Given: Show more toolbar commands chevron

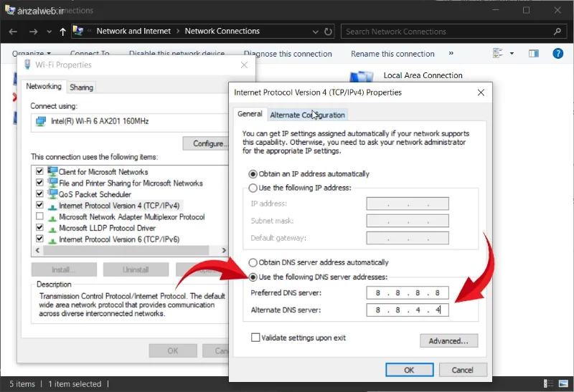Looking at the screenshot, I should (451, 53).
